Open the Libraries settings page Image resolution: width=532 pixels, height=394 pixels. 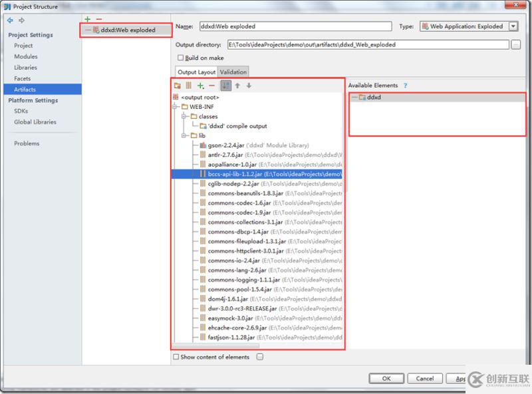(25, 68)
